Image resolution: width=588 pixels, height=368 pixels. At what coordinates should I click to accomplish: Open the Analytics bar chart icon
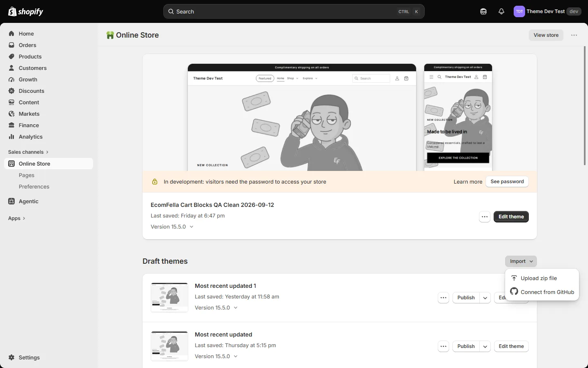(x=11, y=137)
